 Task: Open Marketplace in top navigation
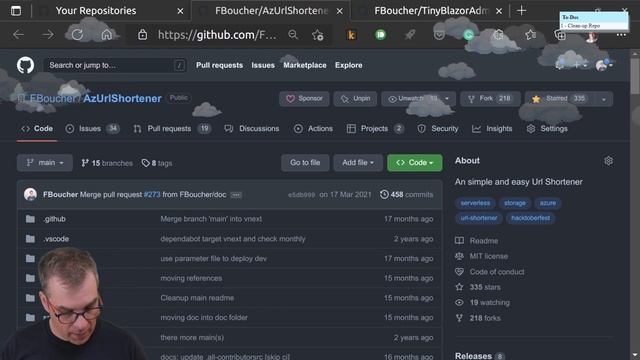coord(305,65)
